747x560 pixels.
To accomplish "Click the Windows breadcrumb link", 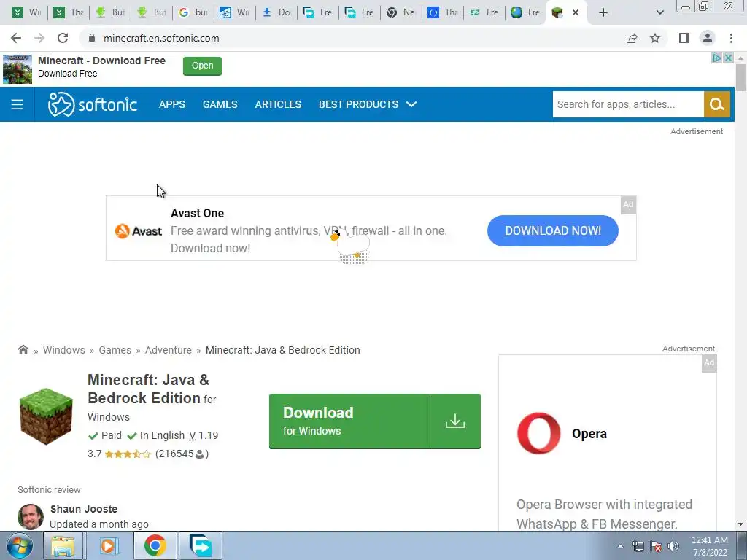I will (x=64, y=350).
